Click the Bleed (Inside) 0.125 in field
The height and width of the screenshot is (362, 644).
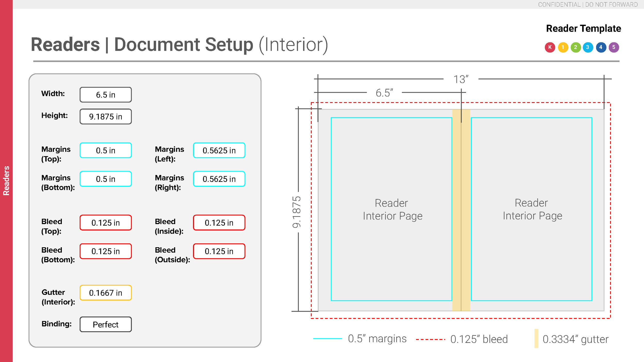point(219,223)
